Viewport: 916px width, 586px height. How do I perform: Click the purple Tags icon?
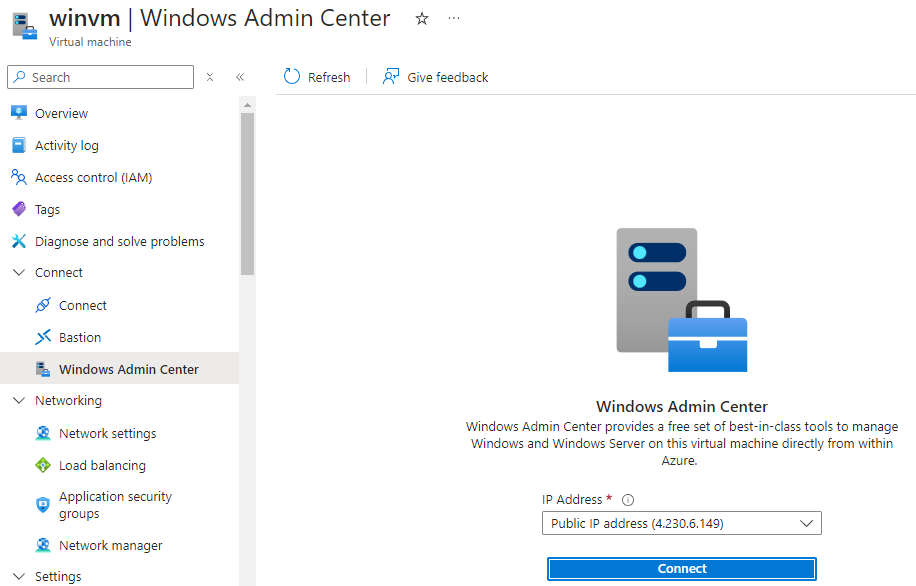pos(19,209)
